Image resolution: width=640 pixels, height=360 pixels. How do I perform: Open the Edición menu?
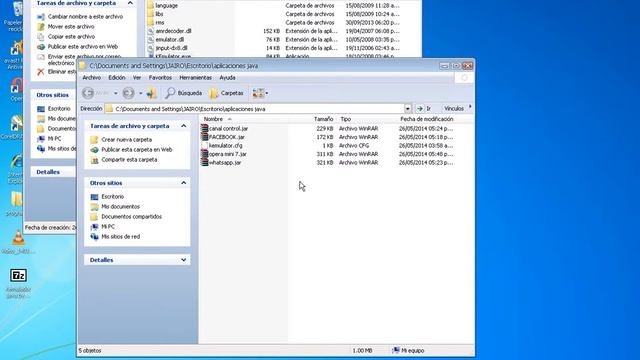tap(117, 78)
